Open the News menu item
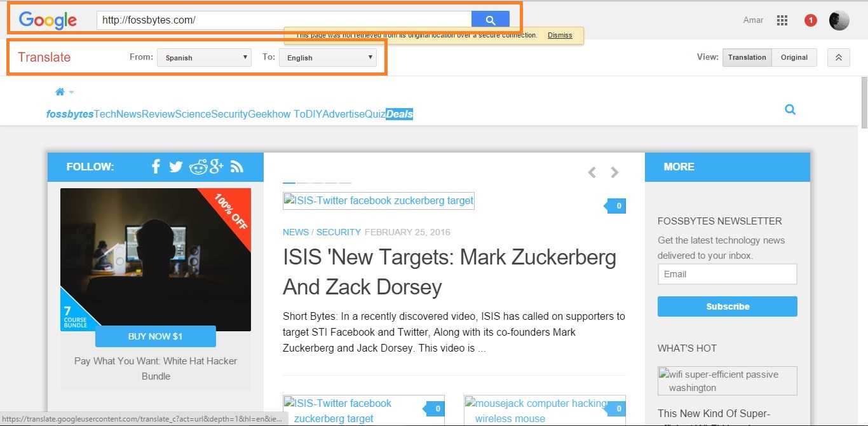The width and height of the screenshot is (868, 426). pos(129,114)
